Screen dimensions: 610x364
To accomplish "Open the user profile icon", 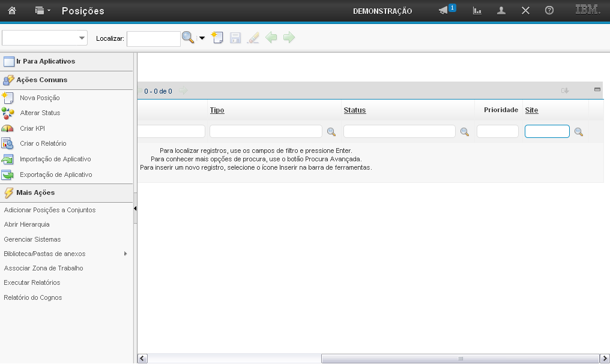I will pyautogui.click(x=501, y=11).
